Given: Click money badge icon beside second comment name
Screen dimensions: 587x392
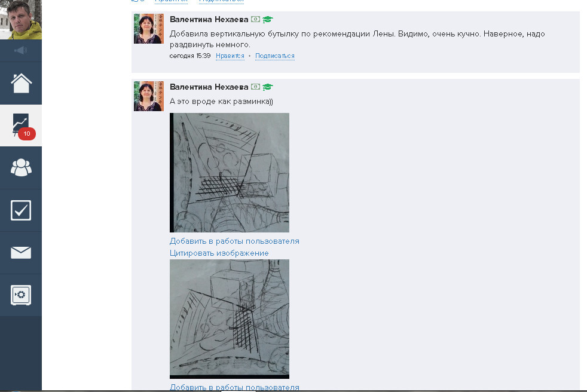Looking at the screenshot, I should [255, 87].
